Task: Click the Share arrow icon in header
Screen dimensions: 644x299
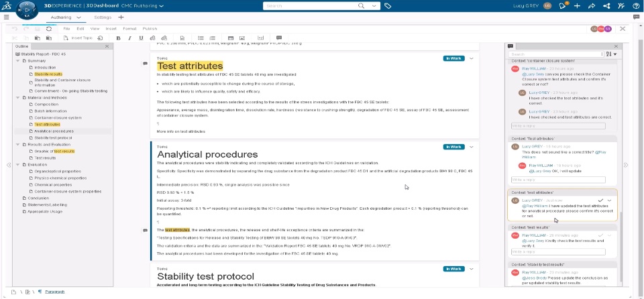Action: point(592,6)
